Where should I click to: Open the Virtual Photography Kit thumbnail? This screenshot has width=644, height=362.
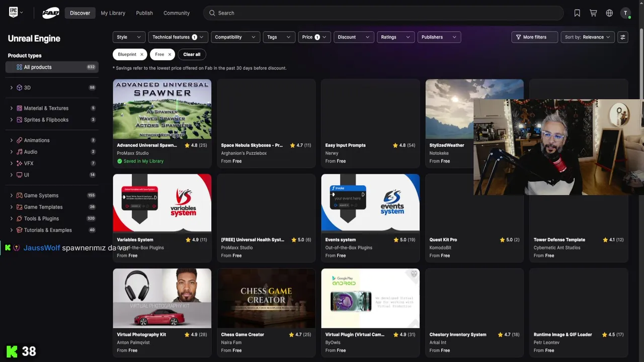[x=162, y=298]
